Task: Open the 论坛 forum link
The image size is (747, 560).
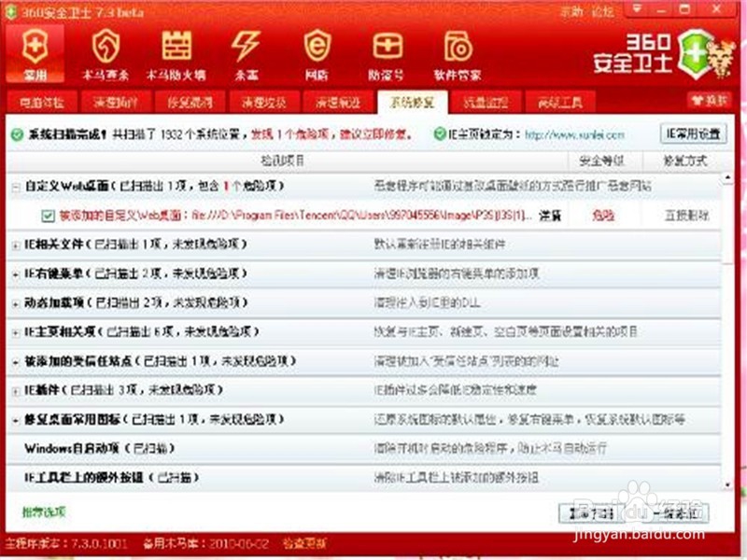Action: [602, 11]
